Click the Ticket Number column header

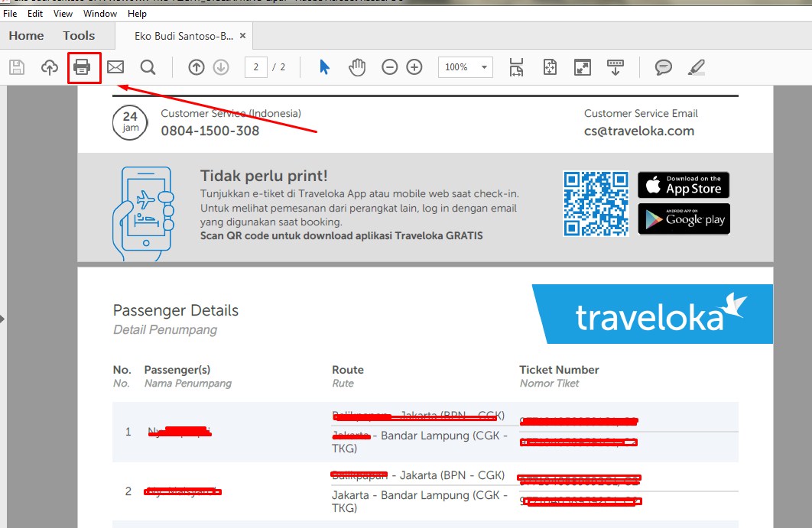[x=559, y=370]
